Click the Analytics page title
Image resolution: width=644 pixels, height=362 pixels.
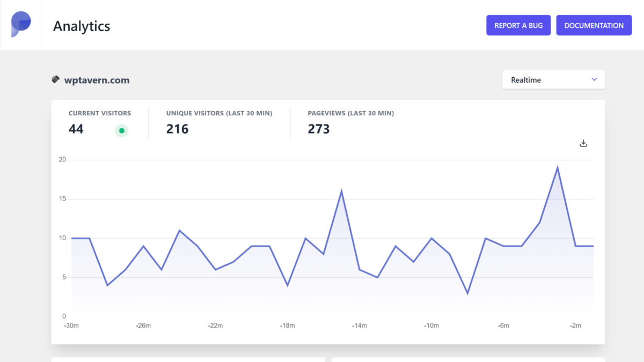coord(82,26)
